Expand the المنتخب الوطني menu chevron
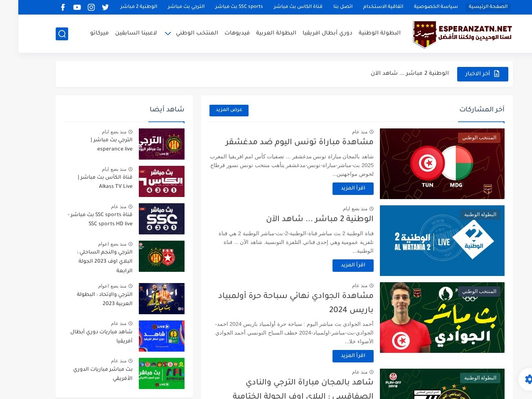Image resolution: width=532 pixels, height=399 pixels. pos(168,33)
